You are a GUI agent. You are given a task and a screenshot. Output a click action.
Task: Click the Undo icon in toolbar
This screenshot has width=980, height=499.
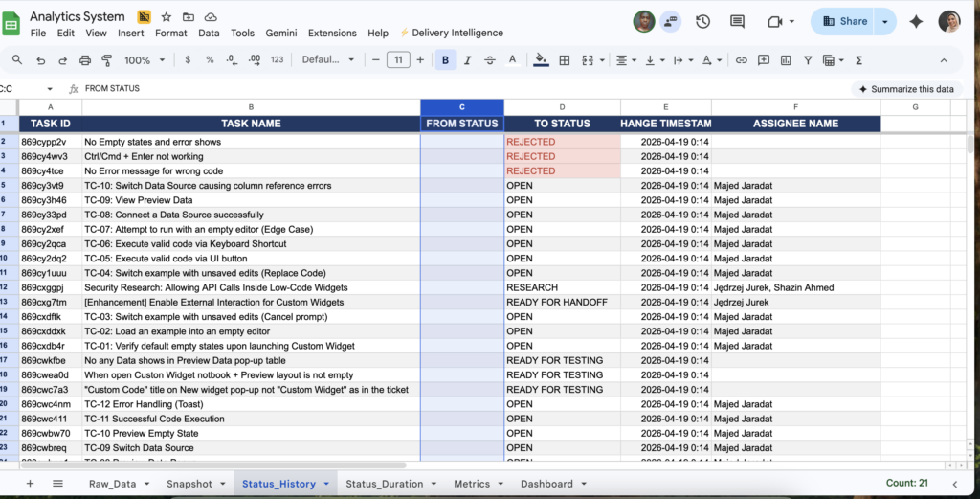[x=40, y=60]
